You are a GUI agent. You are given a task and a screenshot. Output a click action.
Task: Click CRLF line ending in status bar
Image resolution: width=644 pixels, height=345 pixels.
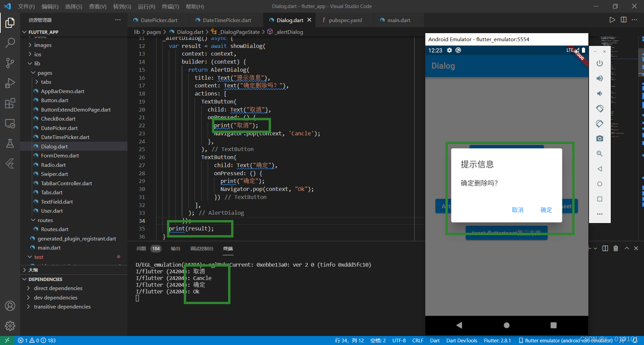(x=418, y=340)
